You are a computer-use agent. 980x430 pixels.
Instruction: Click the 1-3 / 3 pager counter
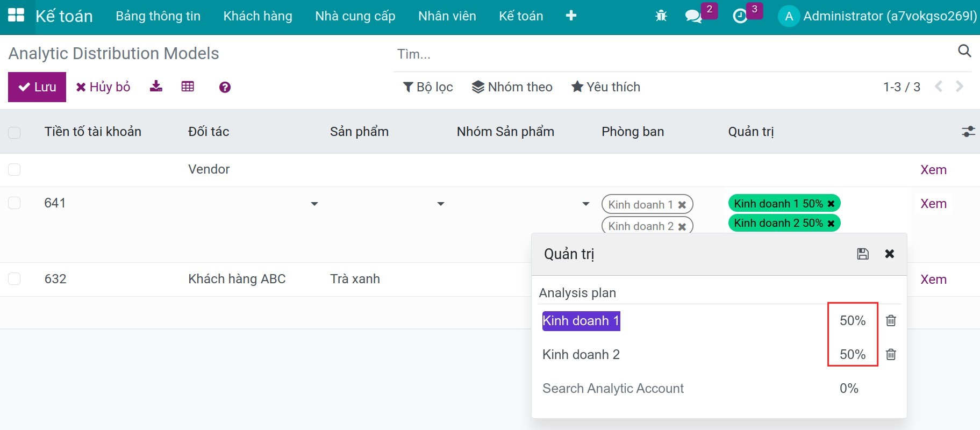[x=902, y=87]
